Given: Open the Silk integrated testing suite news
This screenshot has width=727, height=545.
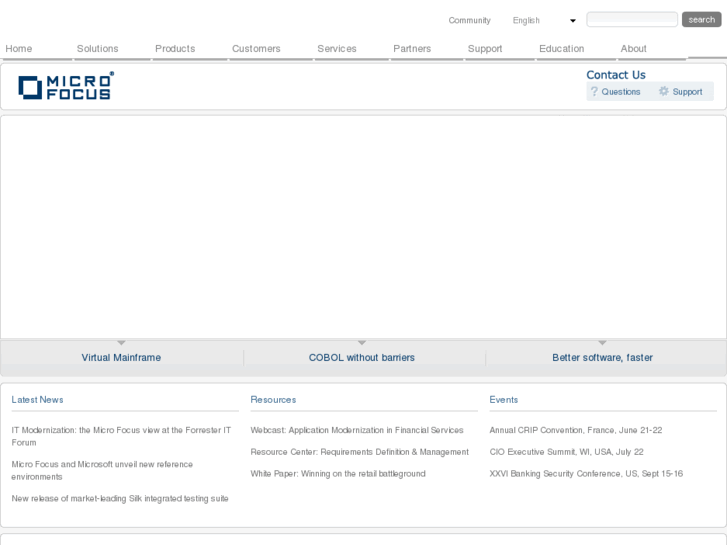Looking at the screenshot, I should pyautogui.click(x=120, y=499).
